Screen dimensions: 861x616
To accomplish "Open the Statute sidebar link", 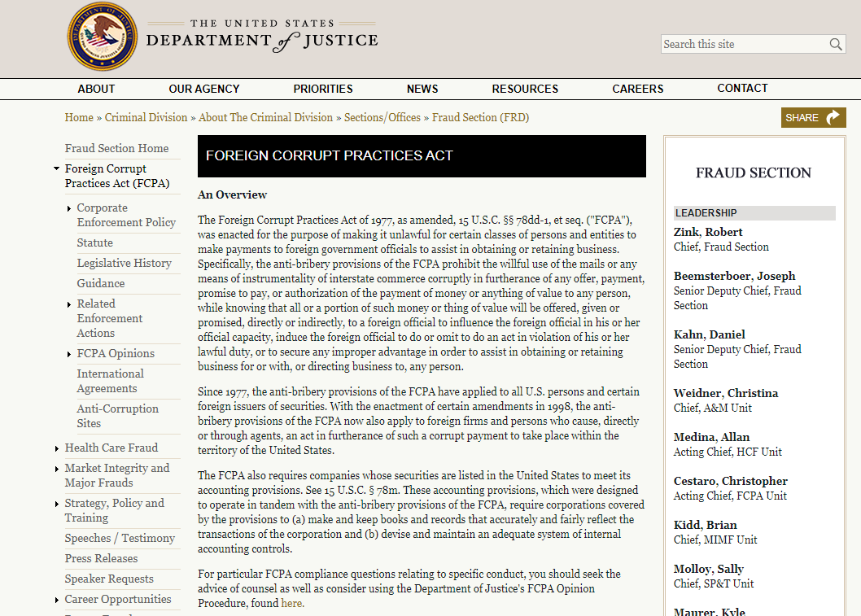I will click(95, 242).
